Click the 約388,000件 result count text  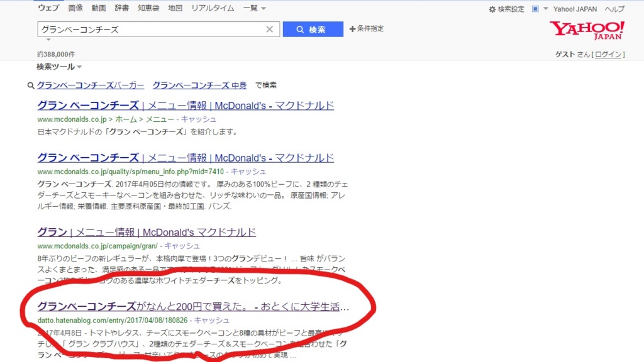56,54
